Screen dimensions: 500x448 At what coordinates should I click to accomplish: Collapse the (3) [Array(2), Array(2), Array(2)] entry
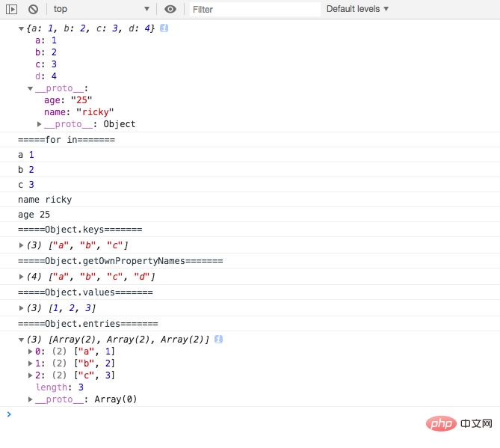pos(21,340)
